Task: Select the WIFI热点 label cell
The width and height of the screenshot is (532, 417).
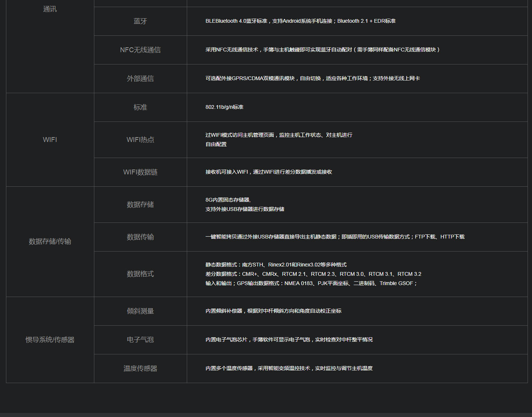Action: (140, 140)
